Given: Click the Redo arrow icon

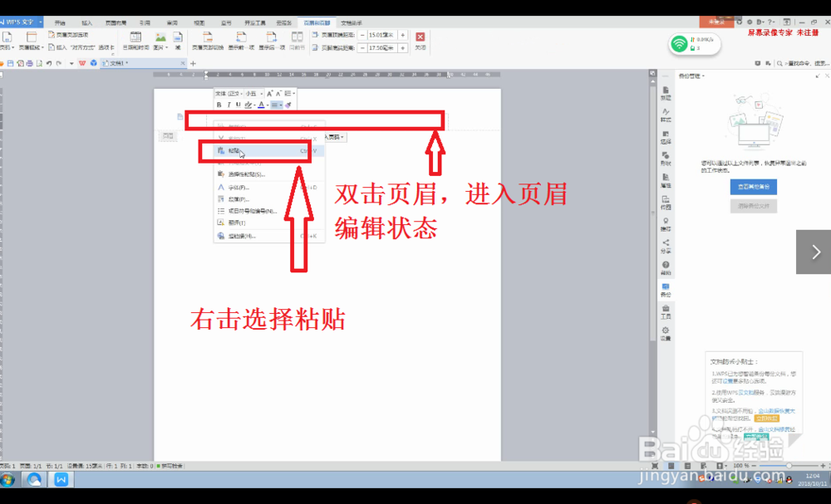Looking at the screenshot, I should click(59, 63).
